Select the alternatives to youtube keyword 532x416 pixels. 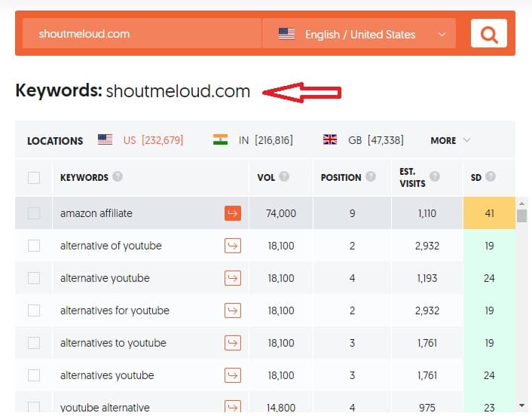(113, 343)
